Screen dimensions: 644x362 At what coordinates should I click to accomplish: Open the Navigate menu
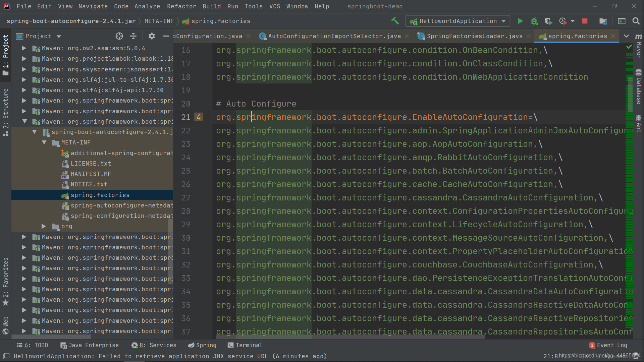[x=93, y=6]
